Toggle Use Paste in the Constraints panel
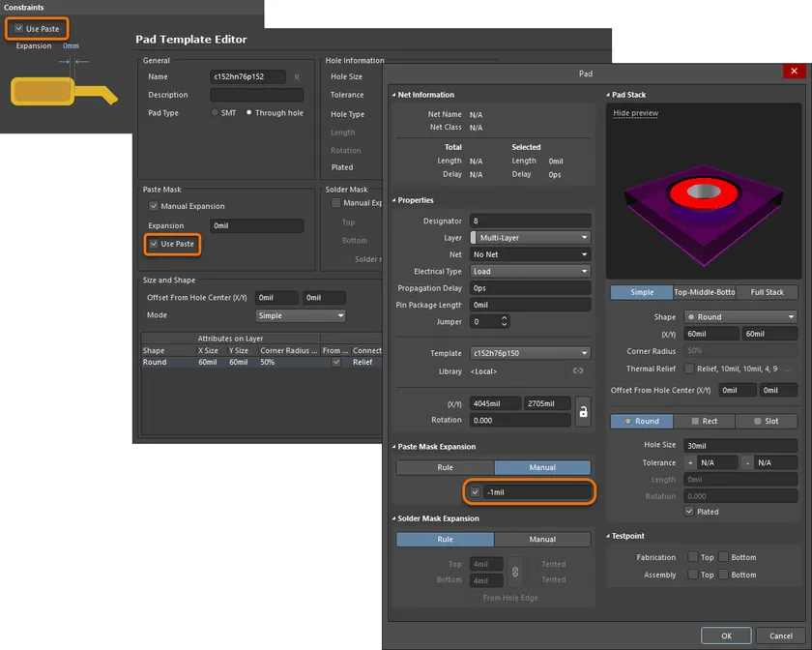Image resolution: width=812 pixels, height=650 pixels. [18, 28]
